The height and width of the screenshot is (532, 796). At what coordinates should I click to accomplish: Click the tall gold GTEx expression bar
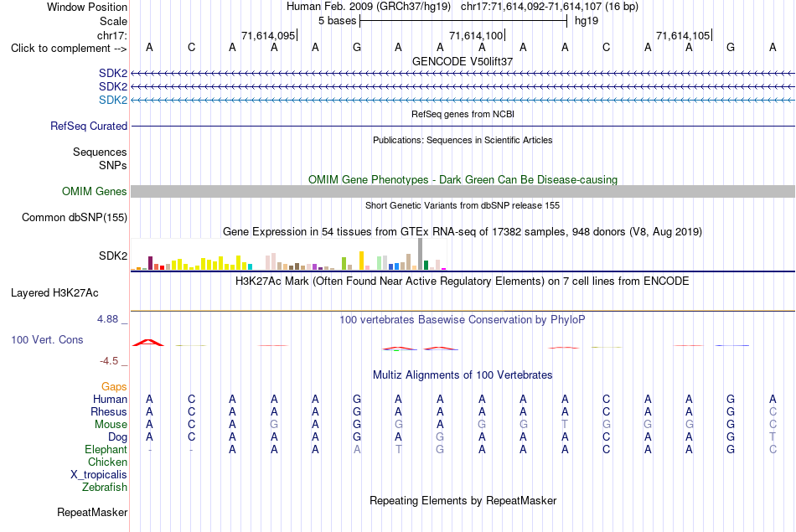pyautogui.click(x=361, y=261)
